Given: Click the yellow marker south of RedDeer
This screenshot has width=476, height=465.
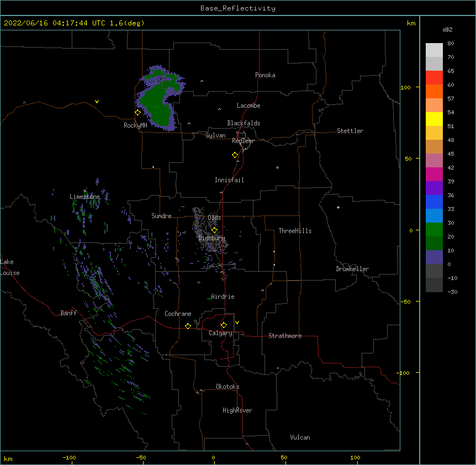Looking at the screenshot, I should tap(235, 155).
